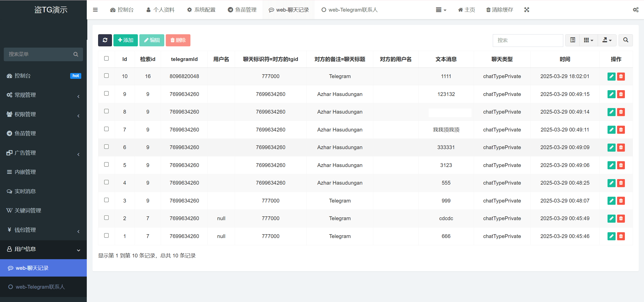The image size is (644, 302).
Task: Open the export dropdown next to columns button
Action: tap(607, 40)
